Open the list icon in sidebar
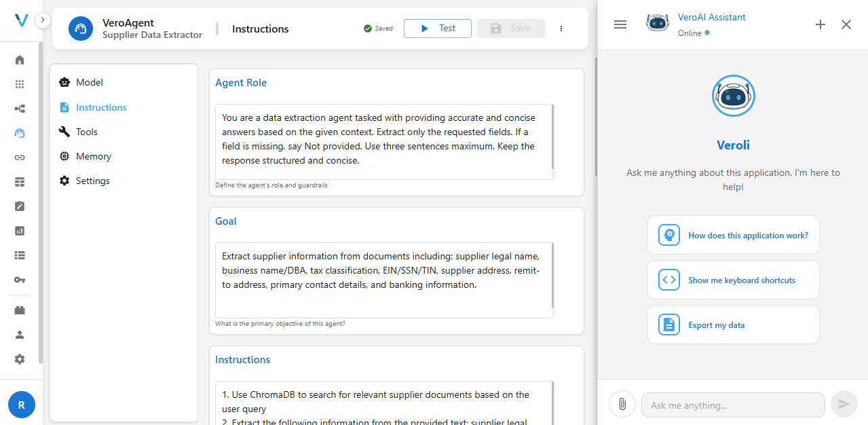868x425 pixels. pos(20,255)
